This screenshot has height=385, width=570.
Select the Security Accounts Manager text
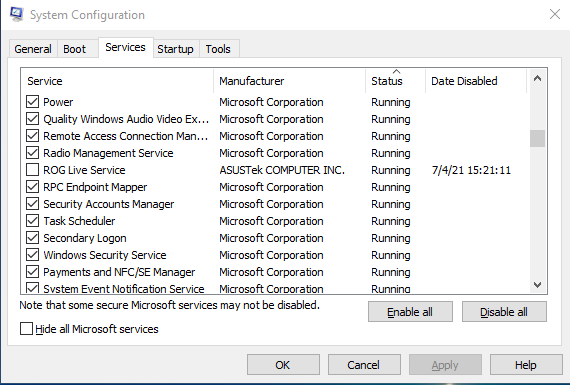point(109,204)
